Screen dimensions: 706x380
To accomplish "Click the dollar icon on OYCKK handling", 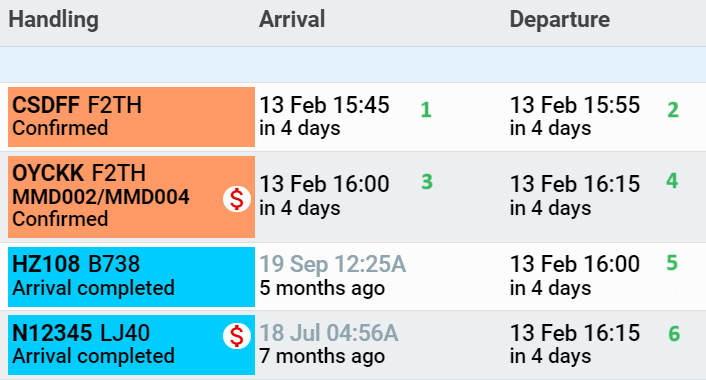I will (237, 199).
